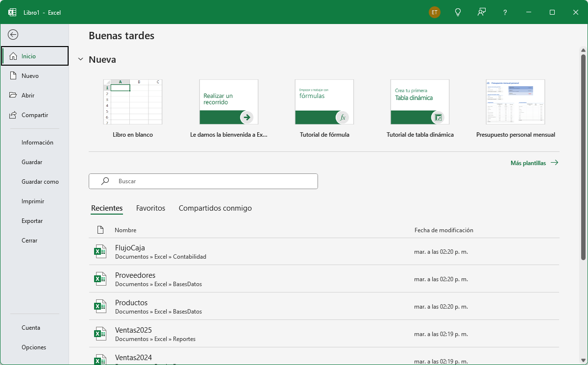Open the Ventas2025 file name
The width and height of the screenshot is (588, 365).
pyautogui.click(x=133, y=330)
